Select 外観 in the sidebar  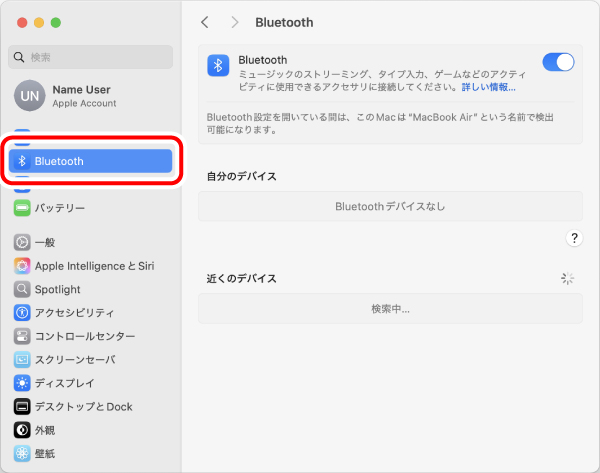[x=90, y=430]
